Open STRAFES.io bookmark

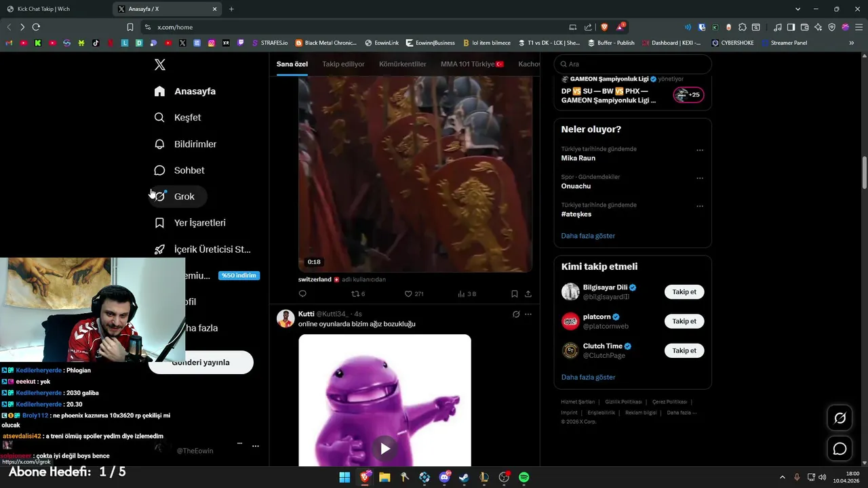pos(269,43)
